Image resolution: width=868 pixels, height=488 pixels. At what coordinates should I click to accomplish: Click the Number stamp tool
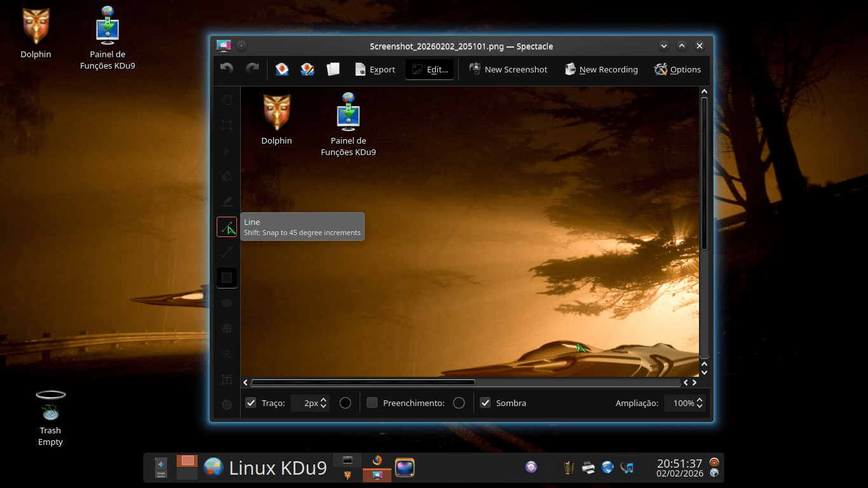click(227, 405)
